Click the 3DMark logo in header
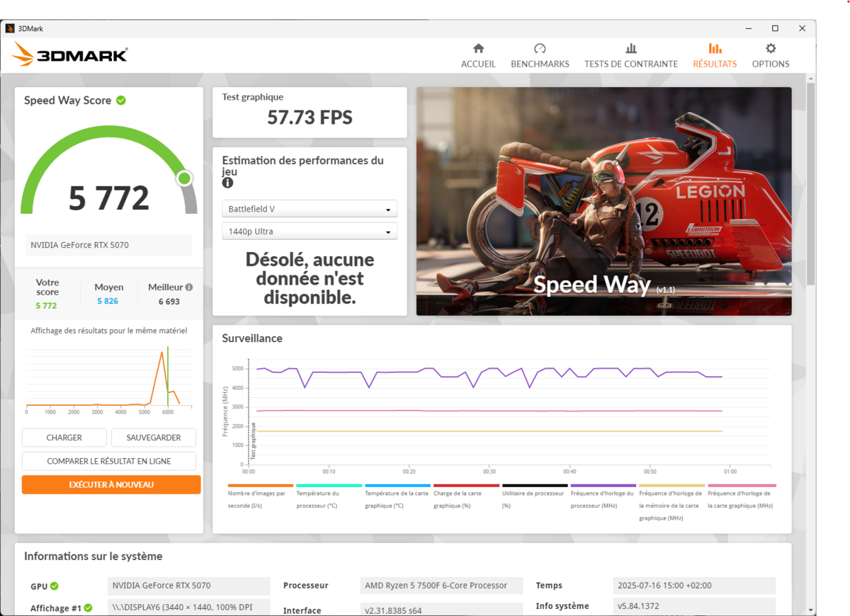The width and height of the screenshot is (850, 616). [x=70, y=55]
